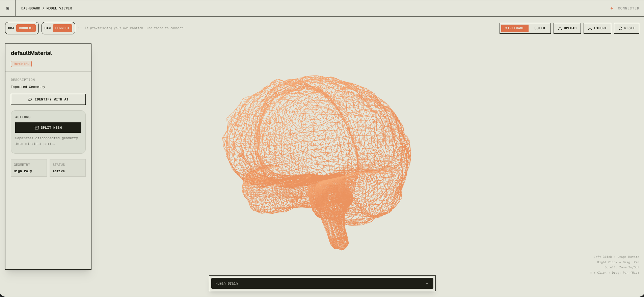Click the Split Mesh box icon
Viewport: 644px width, 297px height.
pos(37,128)
